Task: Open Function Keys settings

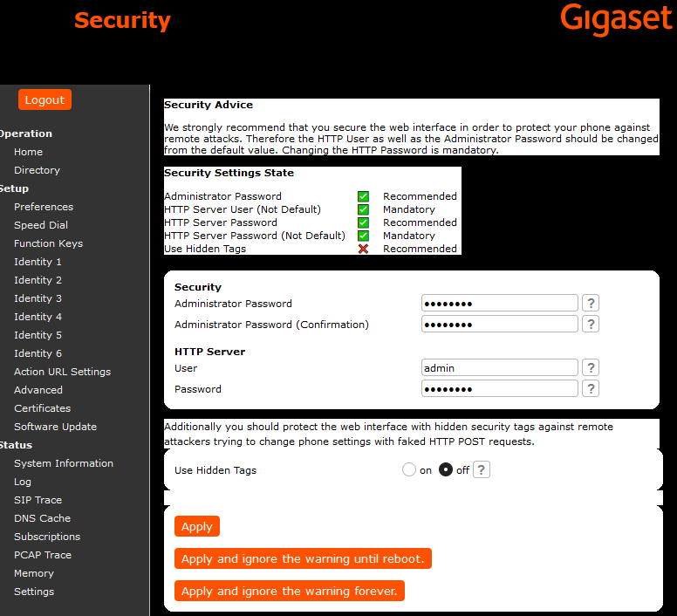Action: click(48, 243)
